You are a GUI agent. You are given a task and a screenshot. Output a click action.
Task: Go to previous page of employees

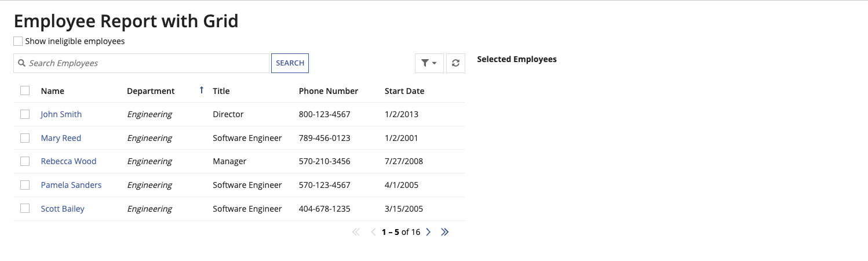point(373,232)
